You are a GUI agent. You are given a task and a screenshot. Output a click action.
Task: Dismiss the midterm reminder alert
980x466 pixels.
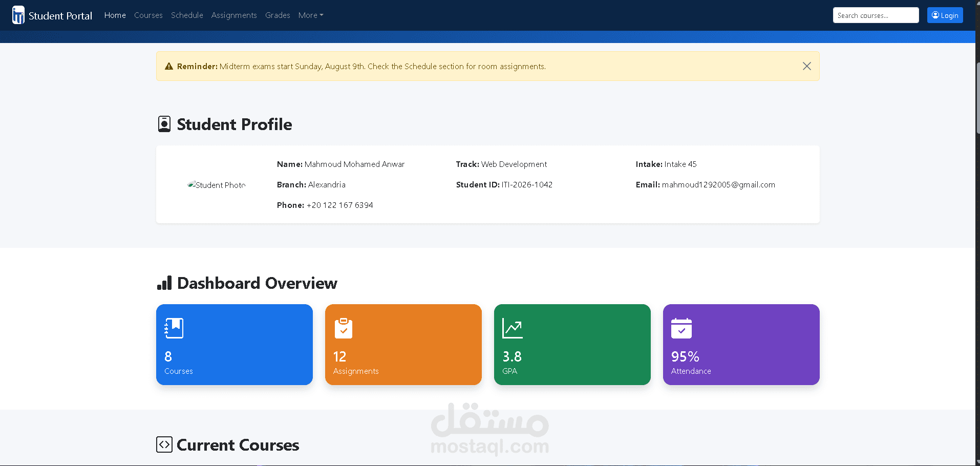click(807, 66)
